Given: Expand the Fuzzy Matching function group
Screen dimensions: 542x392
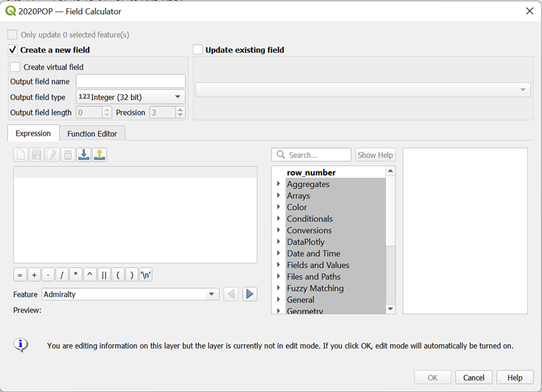Looking at the screenshot, I should pos(278,288).
